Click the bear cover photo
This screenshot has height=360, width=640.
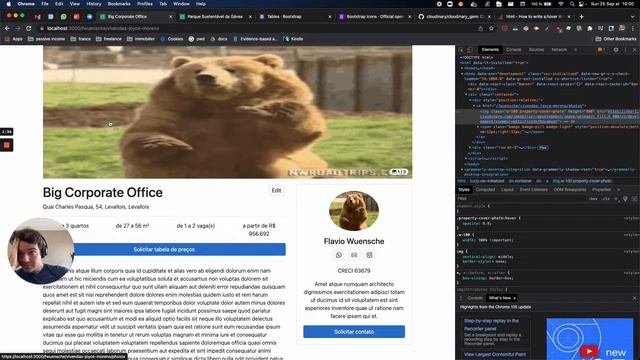[227, 112]
